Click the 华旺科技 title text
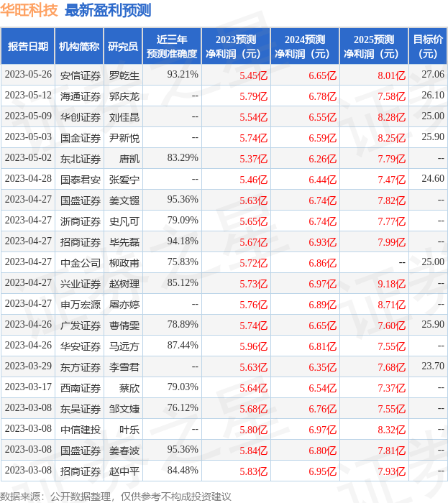Viewport: 448px width, 503px height. [29, 10]
